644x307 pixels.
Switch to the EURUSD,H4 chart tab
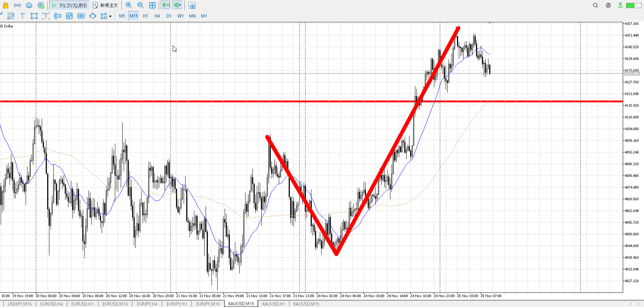click(51, 304)
